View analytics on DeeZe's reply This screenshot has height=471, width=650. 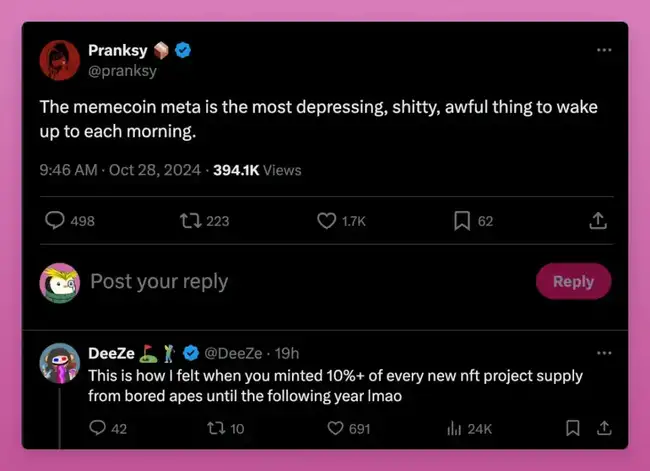tap(453, 428)
